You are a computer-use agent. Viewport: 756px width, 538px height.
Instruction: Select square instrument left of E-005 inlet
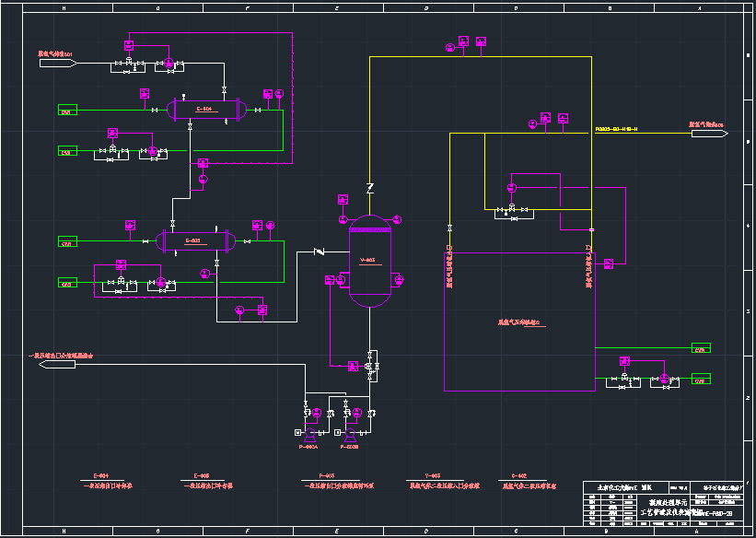pos(130,225)
